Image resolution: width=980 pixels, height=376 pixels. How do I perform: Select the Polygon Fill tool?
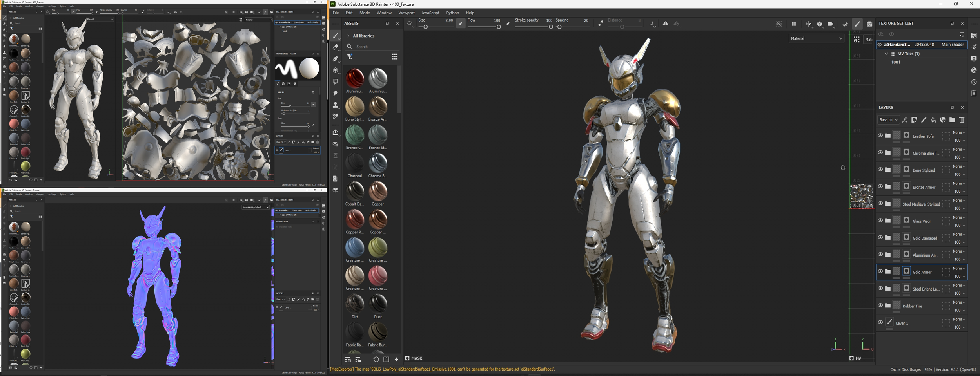tap(335, 82)
